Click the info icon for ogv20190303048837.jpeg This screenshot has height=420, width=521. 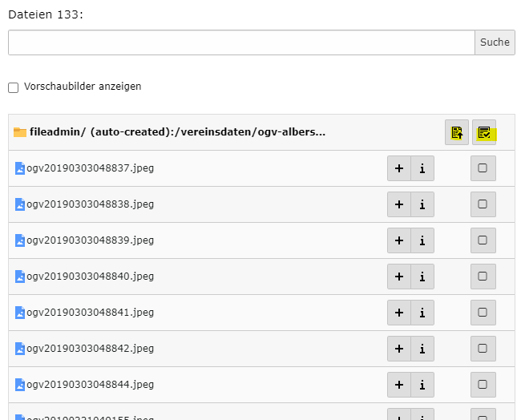[422, 168]
